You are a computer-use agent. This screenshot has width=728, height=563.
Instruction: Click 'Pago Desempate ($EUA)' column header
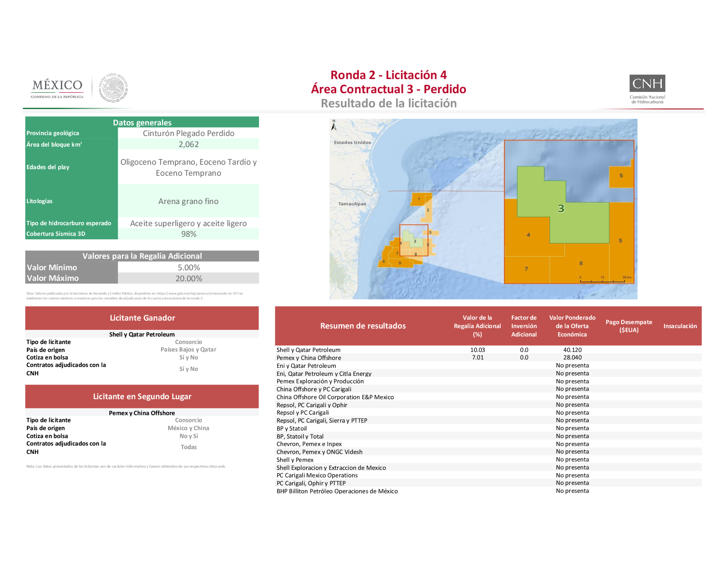point(629,326)
